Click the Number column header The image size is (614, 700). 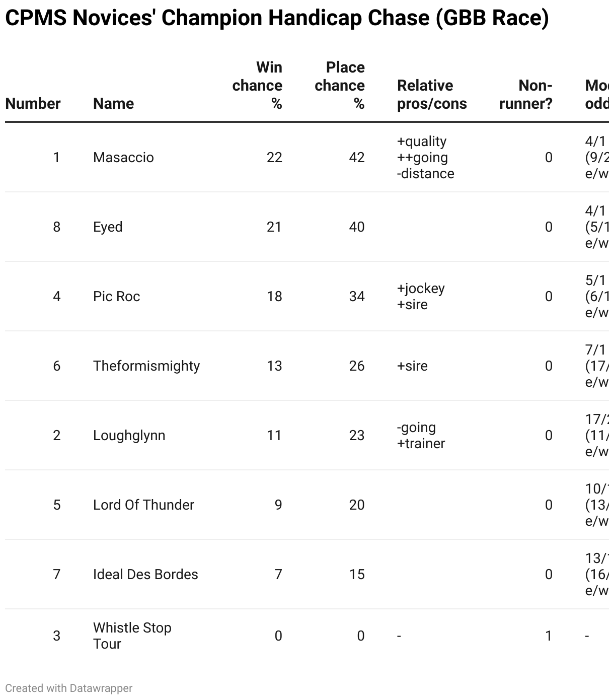click(33, 104)
